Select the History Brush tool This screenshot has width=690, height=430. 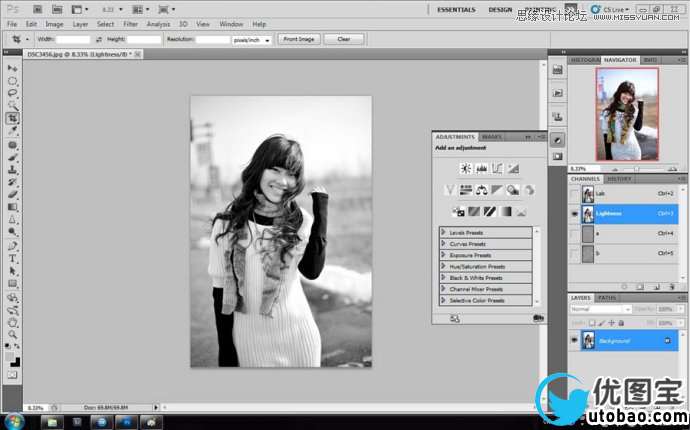click(x=12, y=182)
